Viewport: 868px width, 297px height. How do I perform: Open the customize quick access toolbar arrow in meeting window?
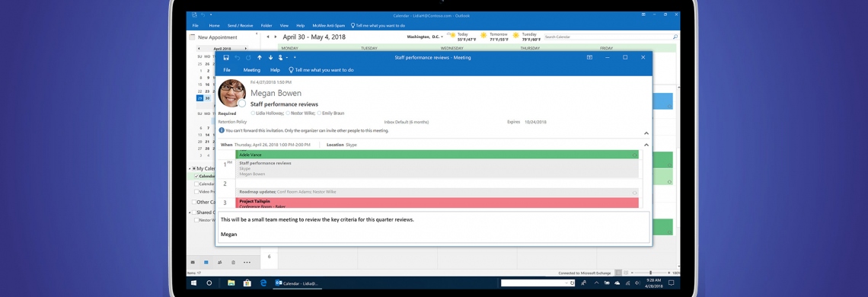[295, 58]
